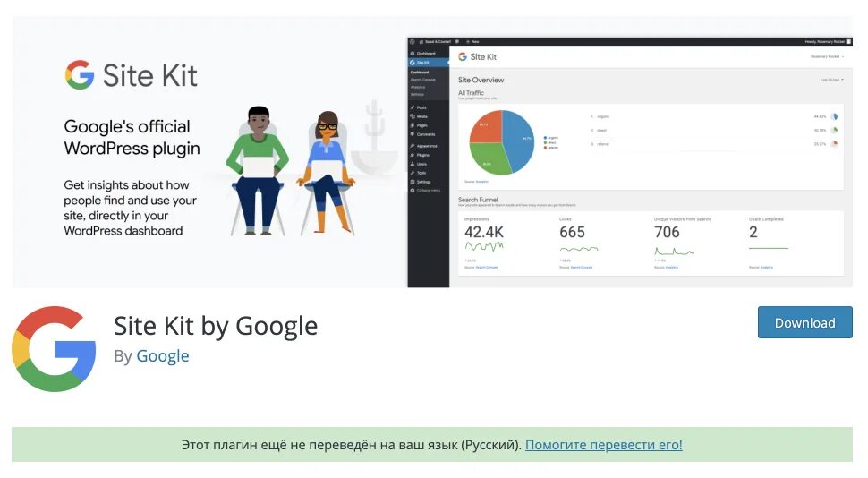This screenshot has width=868, height=478.
Task: Click the blue Download button
Action: (x=804, y=322)
